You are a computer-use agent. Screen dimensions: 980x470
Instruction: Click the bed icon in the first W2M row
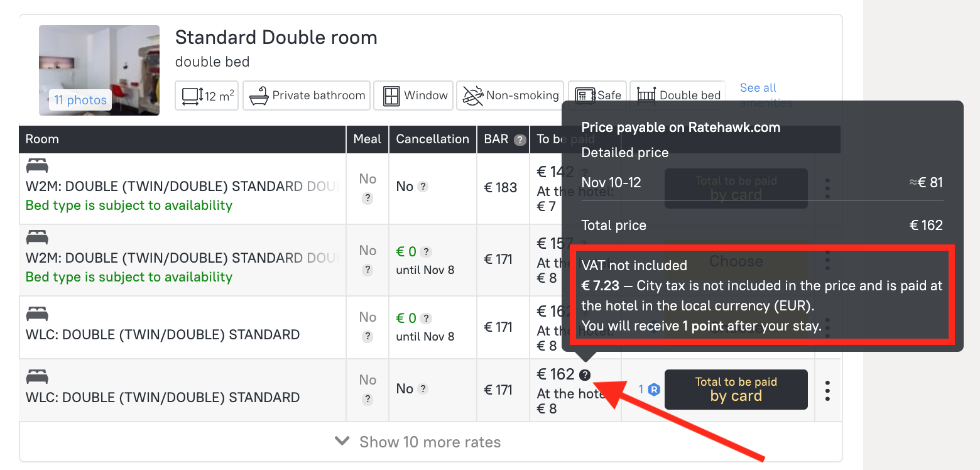coord(37,167)
